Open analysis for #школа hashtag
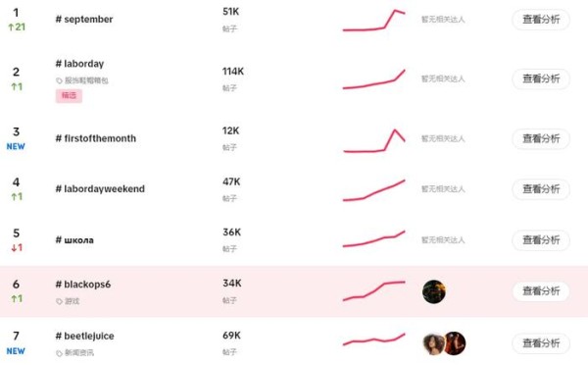 click(541, 239)
